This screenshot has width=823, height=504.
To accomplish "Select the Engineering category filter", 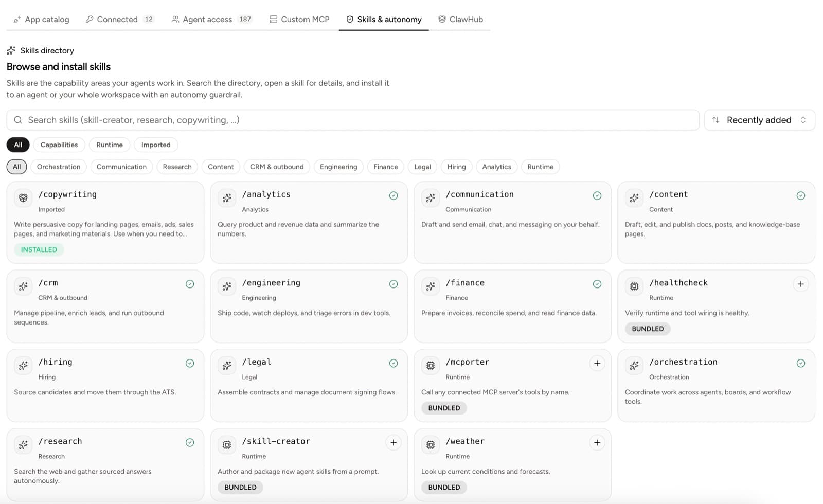I will pyautogui.click(x=338, y=167).
